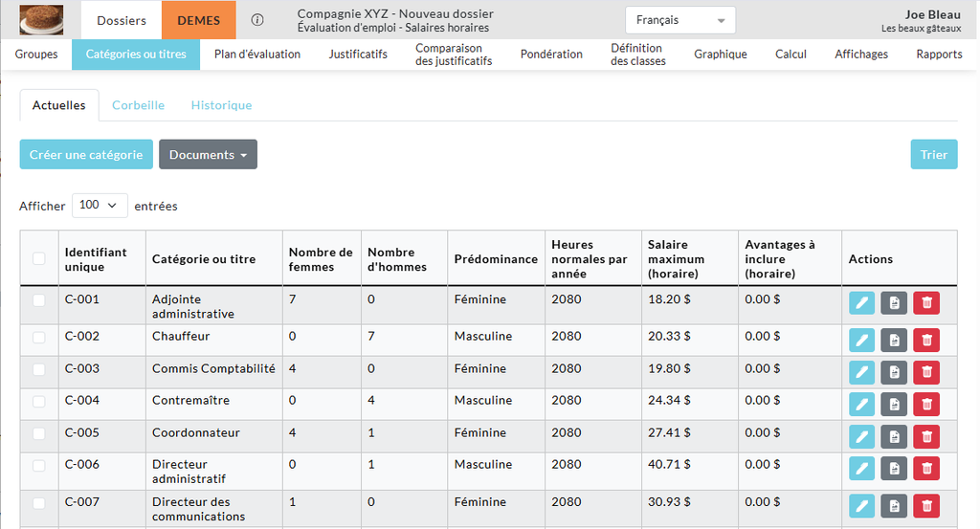Open document icon for Contremaître
980x529 pixels.
(x=894, y=404)
